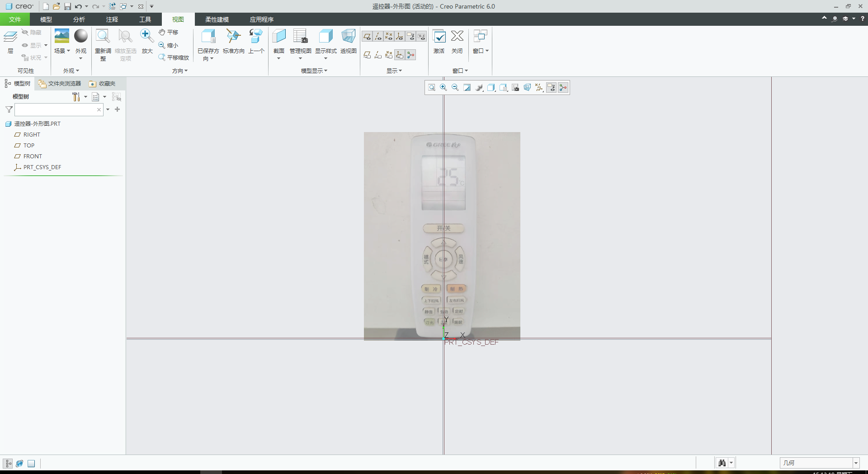The image size is (868, 474).
Task: Click the 关闭 close window button
Action: (x=457, y=37)
